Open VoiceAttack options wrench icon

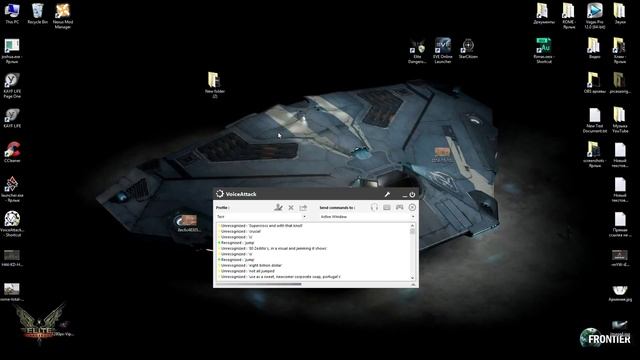pos(387,194)
